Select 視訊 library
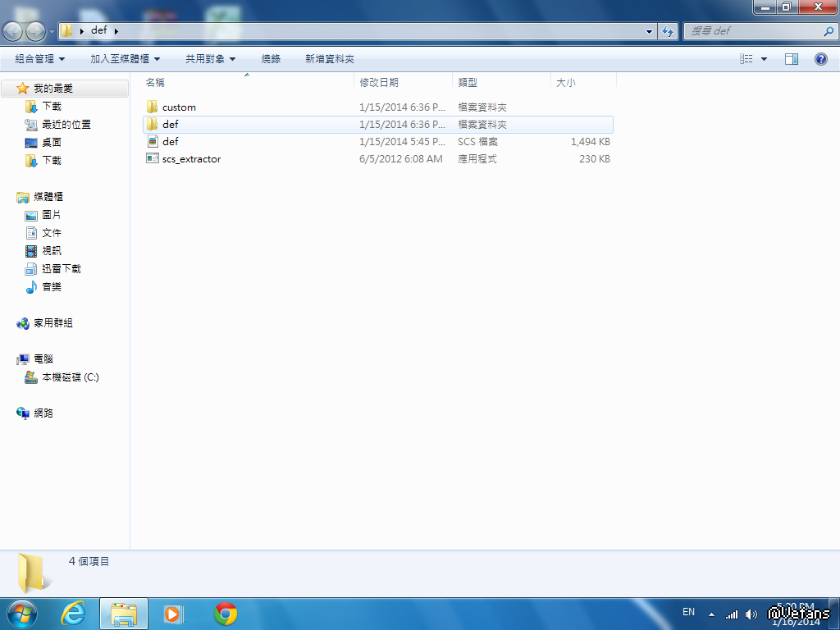The height and width of the screenshot is (630, 840). point(52,251)
